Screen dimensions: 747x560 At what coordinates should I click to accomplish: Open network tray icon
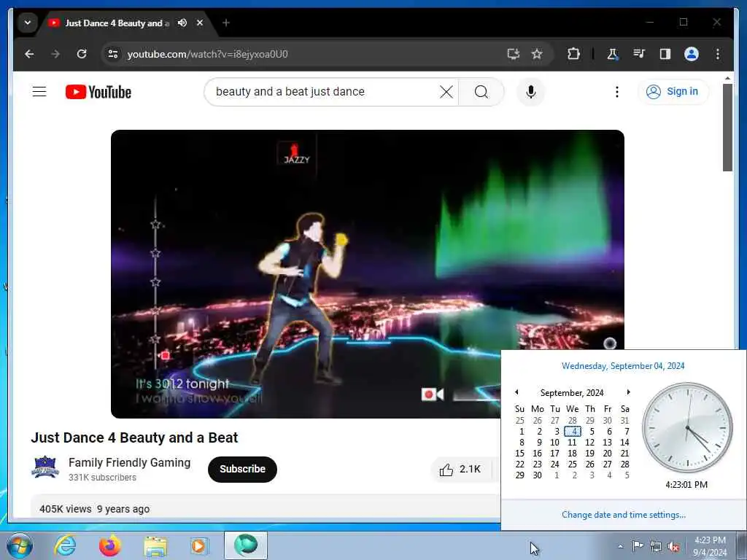pos(656,547)
